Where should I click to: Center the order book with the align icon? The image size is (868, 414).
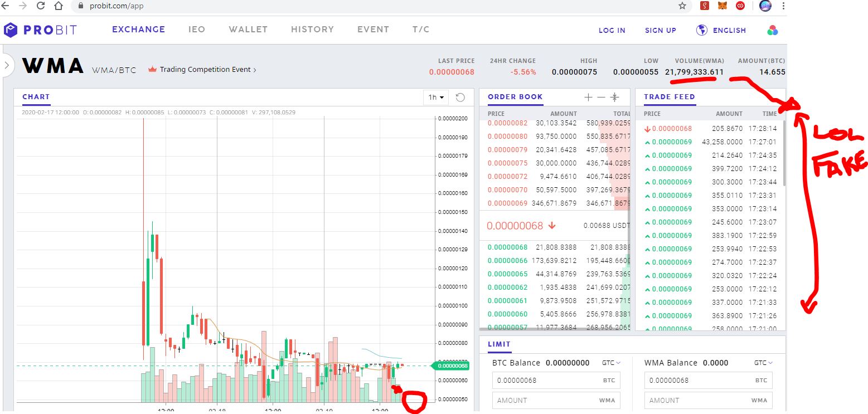click(614, 97)
